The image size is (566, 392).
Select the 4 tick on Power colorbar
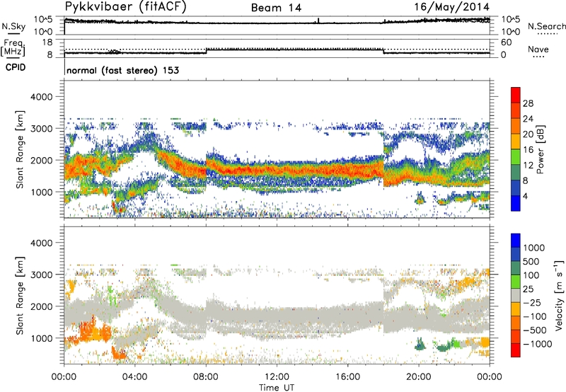pos(525,196)
